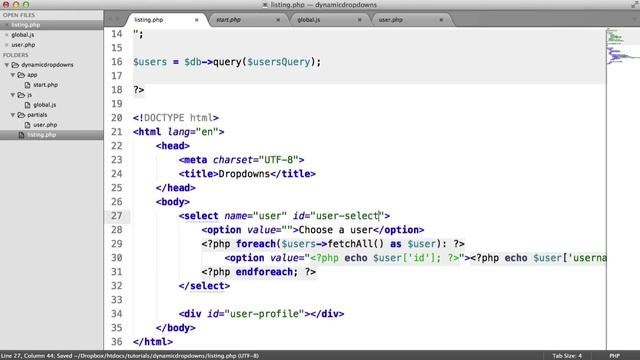Click the js folder icon

click(21, 95)
